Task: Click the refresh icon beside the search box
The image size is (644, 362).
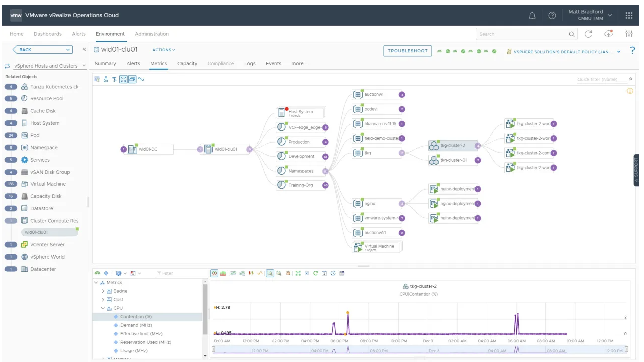Action: [x=588, y=34]
